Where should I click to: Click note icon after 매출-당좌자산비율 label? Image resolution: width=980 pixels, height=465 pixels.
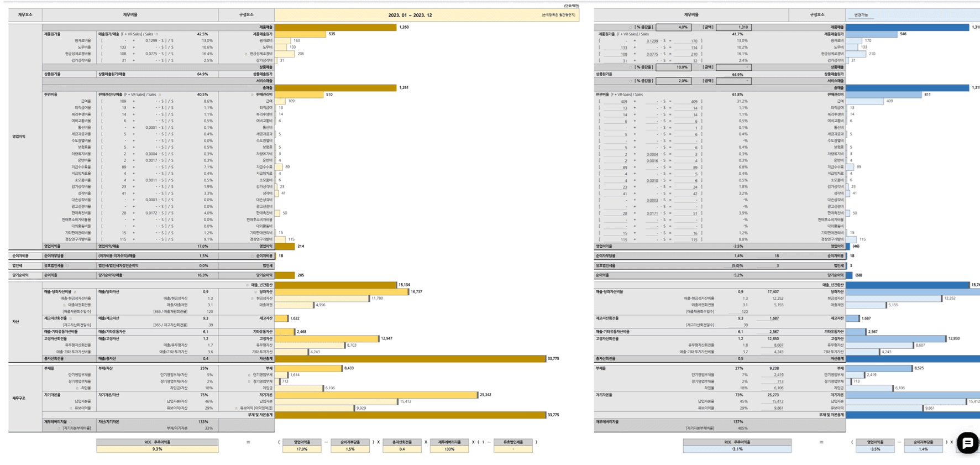pos(75,292)
